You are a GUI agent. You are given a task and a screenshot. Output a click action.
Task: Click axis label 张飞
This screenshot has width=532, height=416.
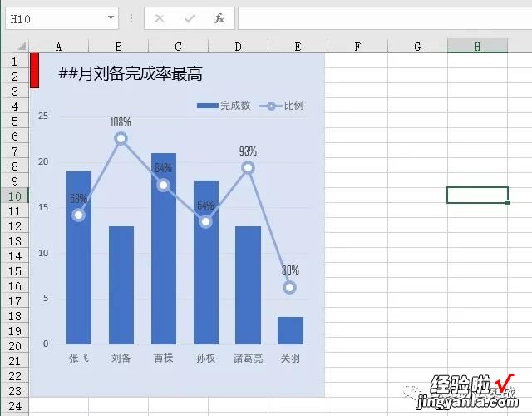coord(79,358)
